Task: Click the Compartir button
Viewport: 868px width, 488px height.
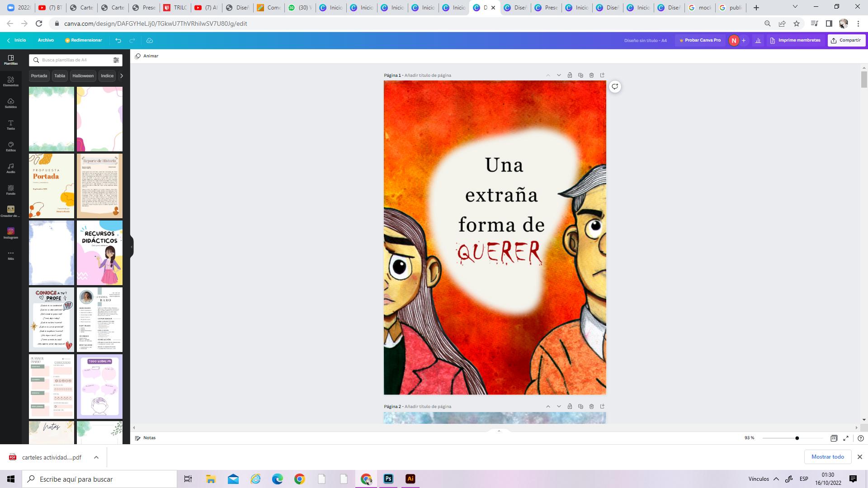Action: click(846, 40)
